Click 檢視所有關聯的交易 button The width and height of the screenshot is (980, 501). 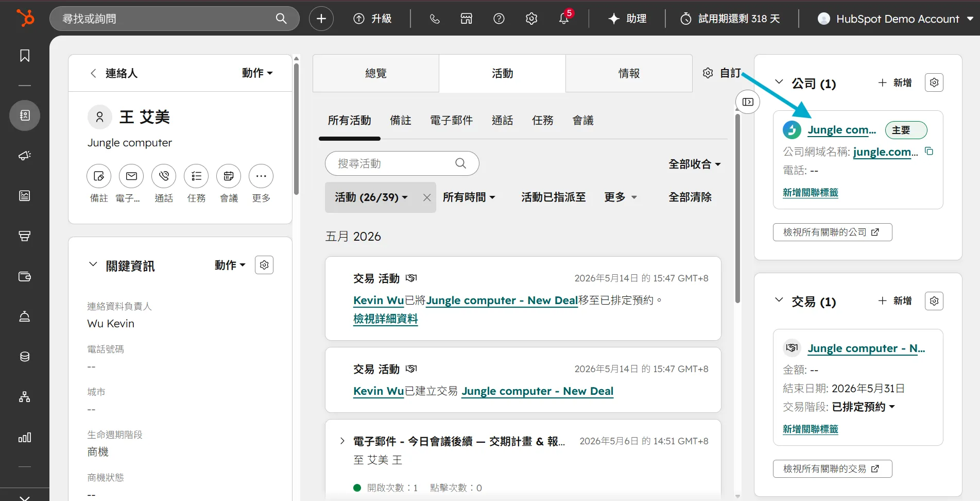(832, 469)
